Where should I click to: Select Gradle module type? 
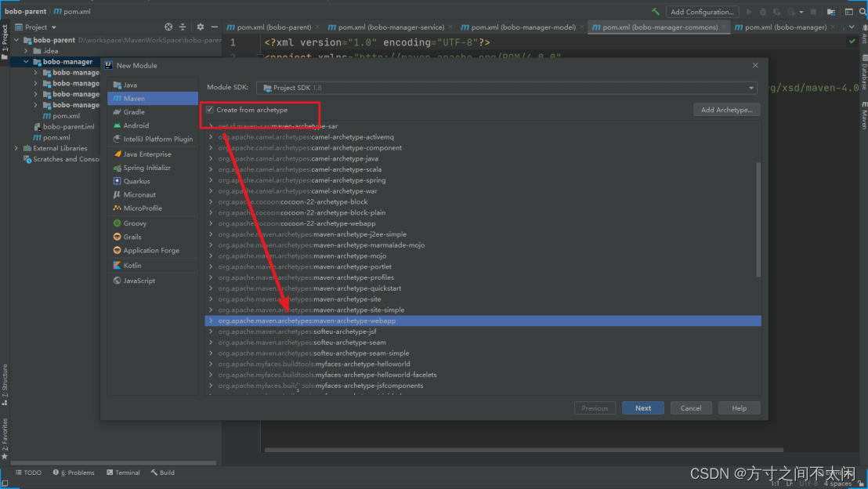153,112
